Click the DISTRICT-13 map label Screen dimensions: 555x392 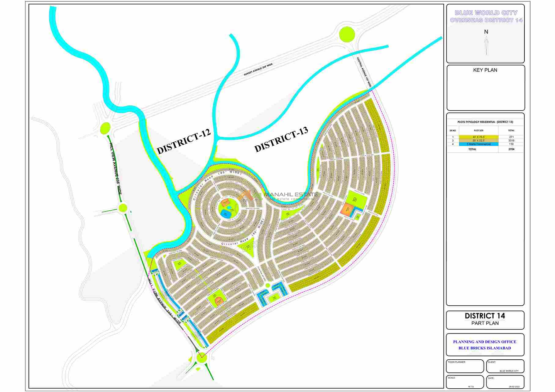281,139
